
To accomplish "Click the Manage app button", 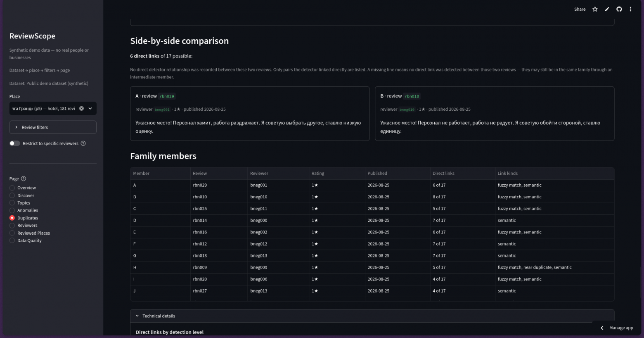I will pyautogui.click(x=617, y=328).
